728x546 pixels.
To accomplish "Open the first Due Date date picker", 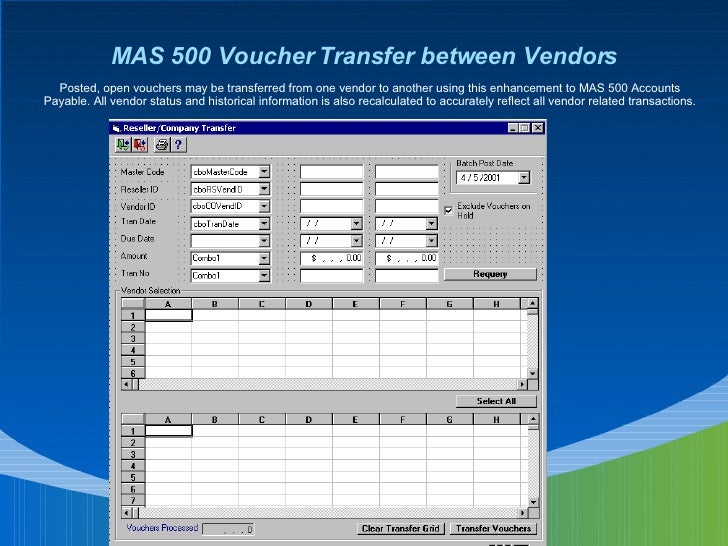I will tap(356, 241).
